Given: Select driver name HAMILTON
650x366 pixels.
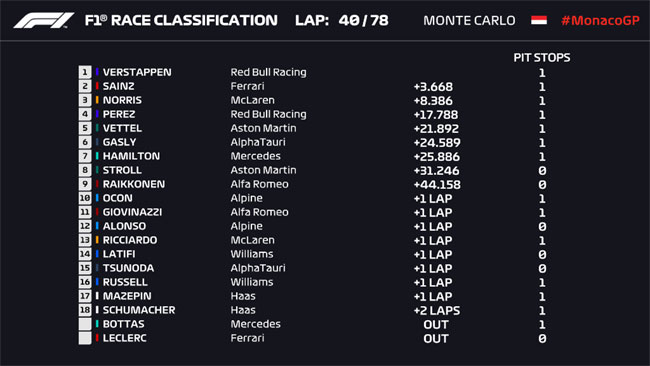Looking at the screenshot, I should (131, 156).
